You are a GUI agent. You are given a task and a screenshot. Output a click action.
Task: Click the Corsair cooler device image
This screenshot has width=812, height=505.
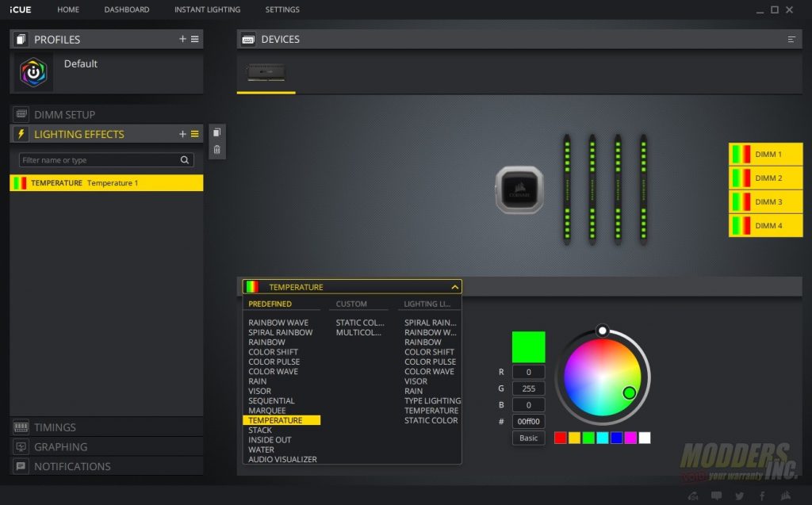[x=519, y=189]
